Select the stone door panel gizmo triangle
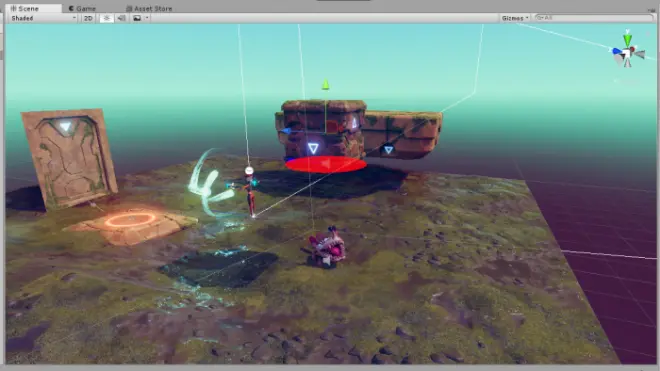This screenshot has width=660, height=371. point(65,126)
